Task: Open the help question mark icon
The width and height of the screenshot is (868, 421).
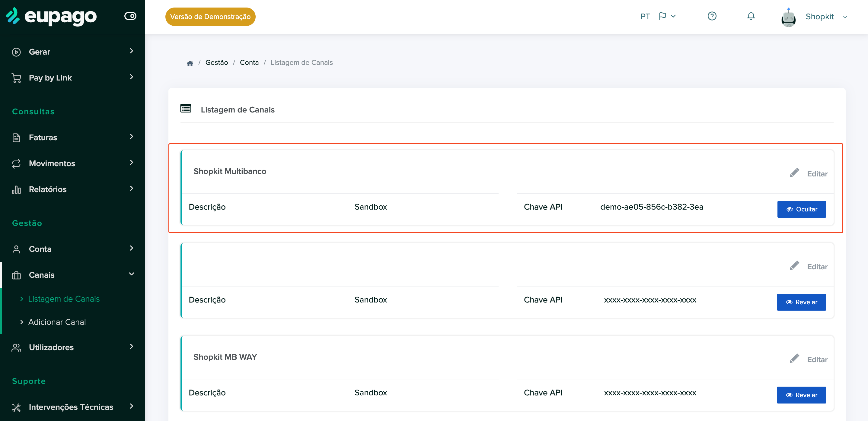Action: tap(712, 16)
